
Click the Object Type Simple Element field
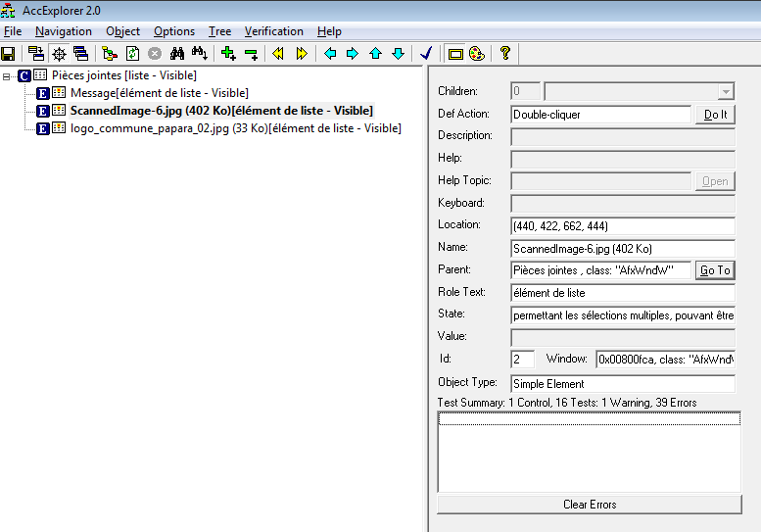[623, 383]
